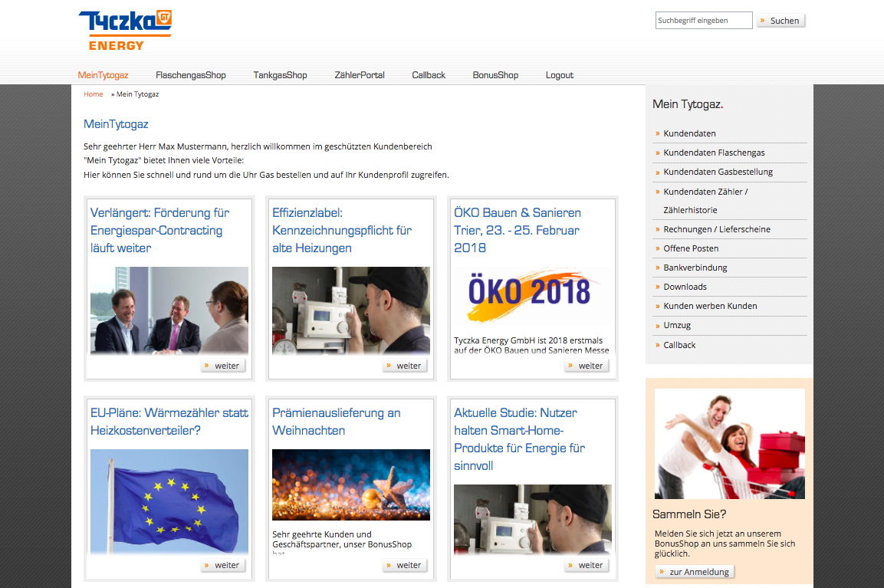Open Kunden werben Kunden link
The width and height of the screenshot is (884, 588).
710,306
